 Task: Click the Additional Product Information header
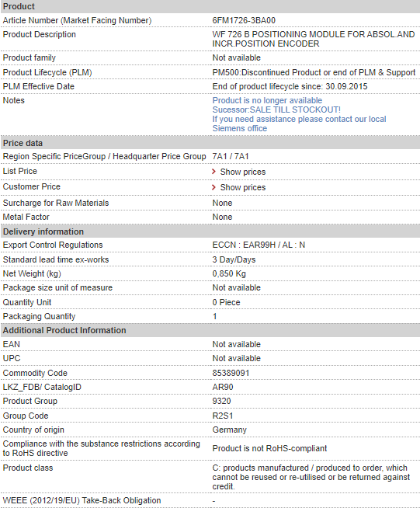[210, 330]
